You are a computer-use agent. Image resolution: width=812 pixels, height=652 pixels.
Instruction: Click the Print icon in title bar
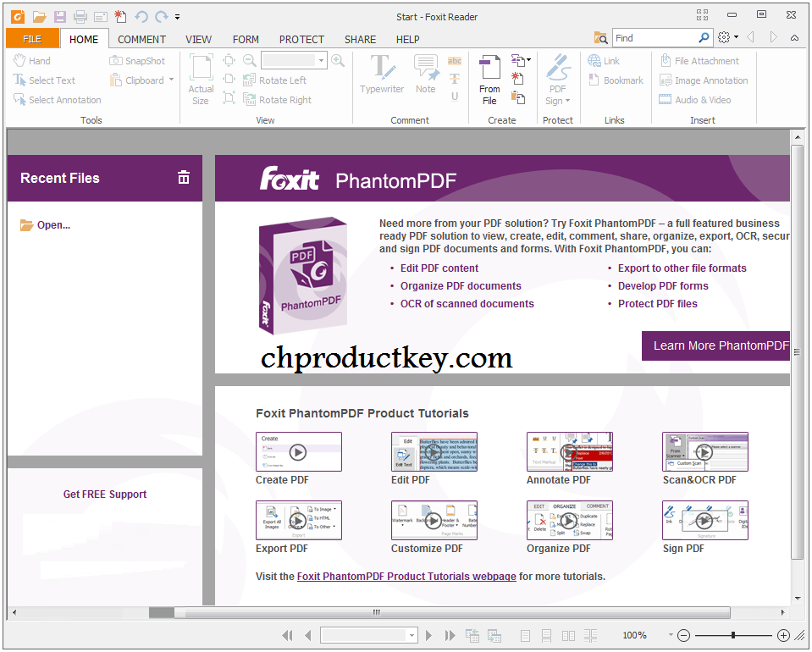pos(80,17)
